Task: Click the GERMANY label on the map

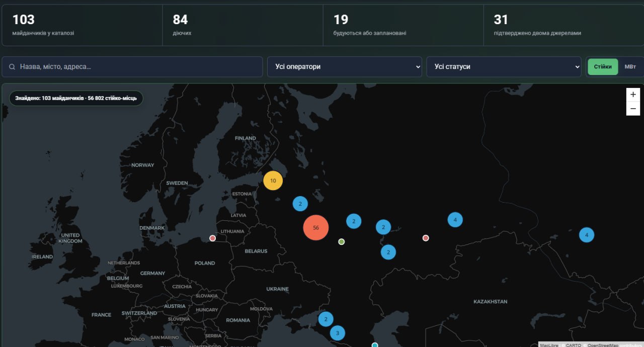Action: (153, 274)
